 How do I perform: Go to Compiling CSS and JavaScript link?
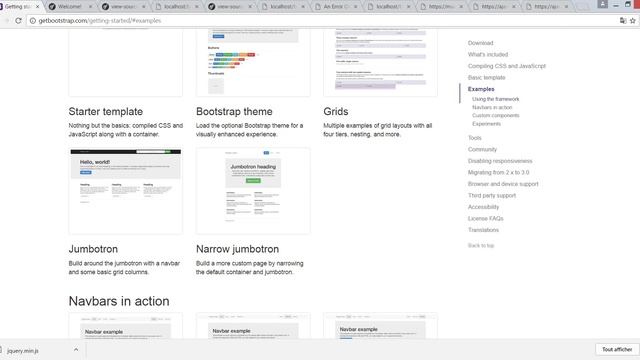coord(507,66)
